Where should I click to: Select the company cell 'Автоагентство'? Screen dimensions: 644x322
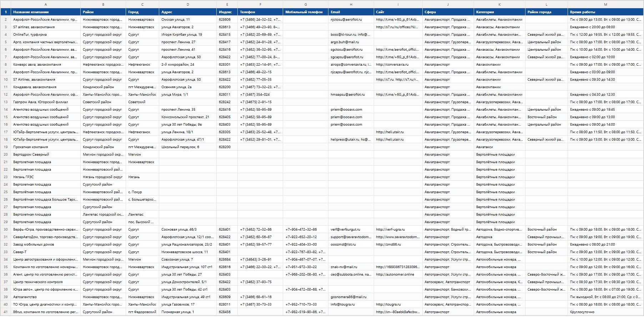point(46,297)
